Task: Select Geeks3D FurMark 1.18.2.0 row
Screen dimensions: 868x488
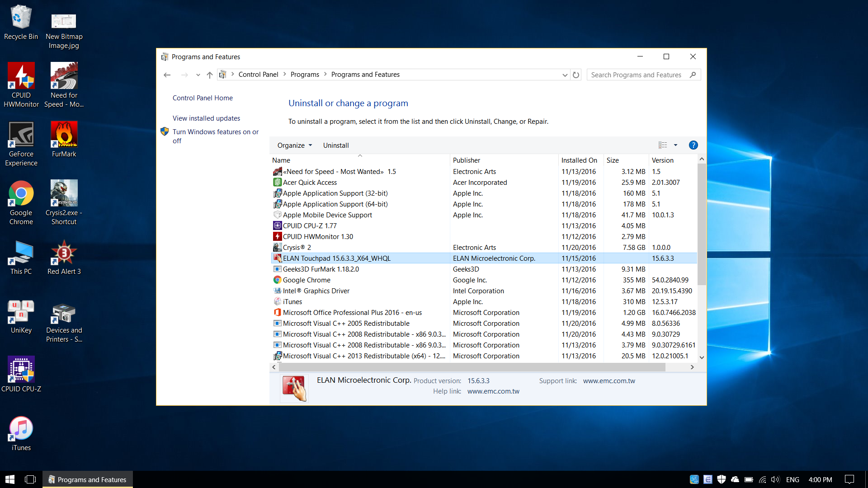Action: point(484,269)
